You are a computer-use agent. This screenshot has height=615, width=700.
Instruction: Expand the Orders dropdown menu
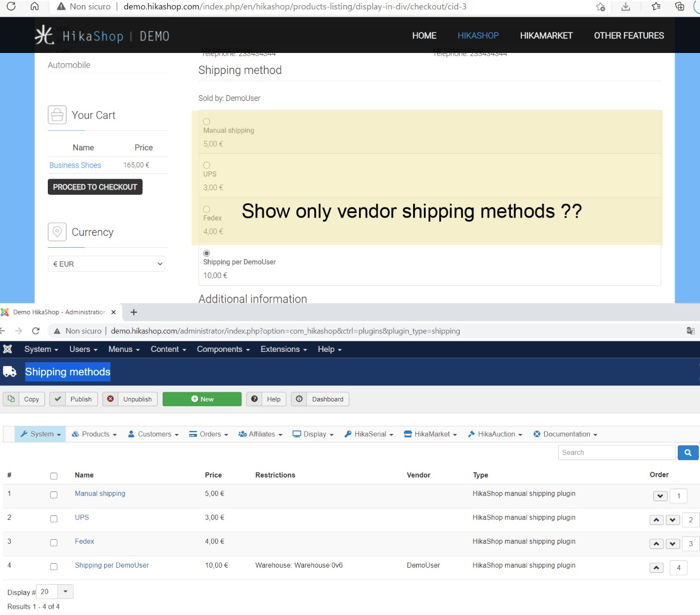click(x=209, y=434)
